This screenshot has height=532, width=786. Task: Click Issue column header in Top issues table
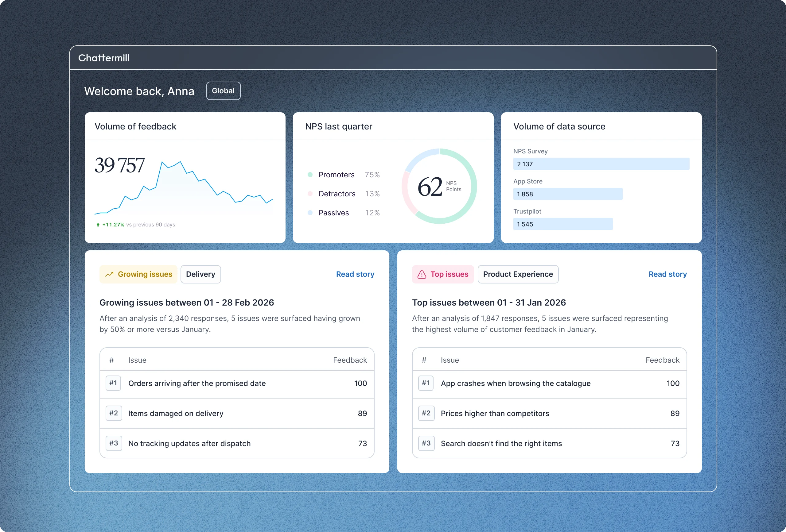pyautogui.click(x=450, y=360)
